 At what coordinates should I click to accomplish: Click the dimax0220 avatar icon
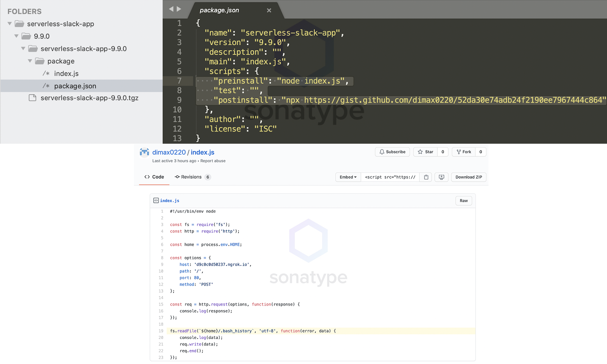(x=144, y=152)
